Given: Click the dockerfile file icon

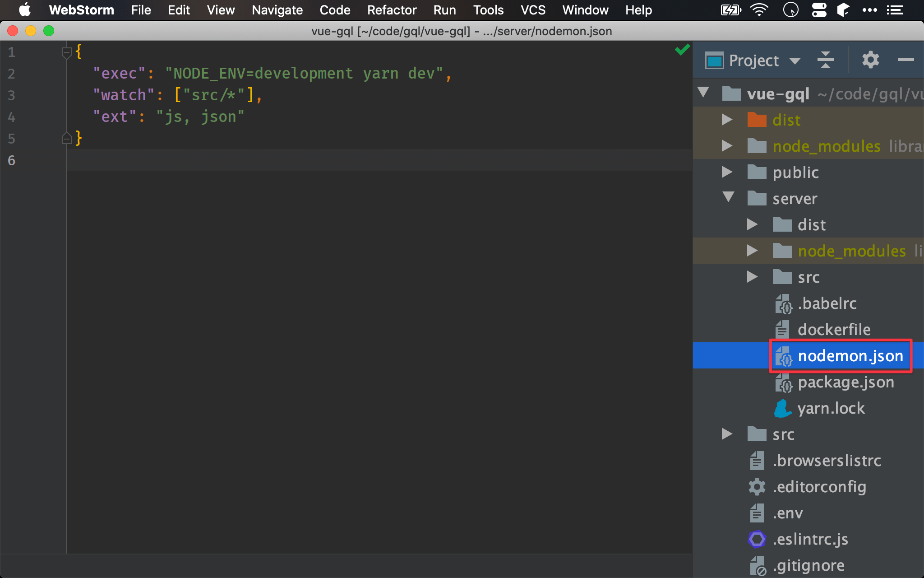Looking at the screenshot, I should 783,330.
